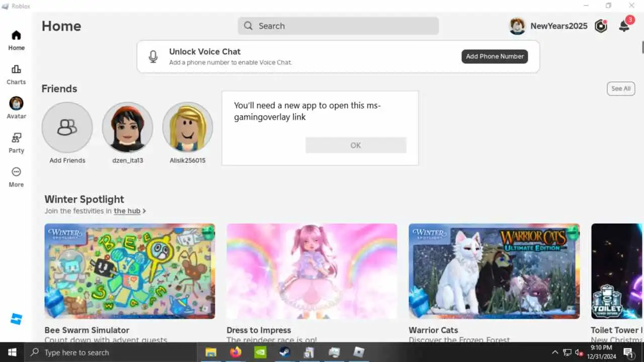Click the muted volume tray icon
Image resolution: width=644 pixels, height=362 pixels.
[579, 352]
